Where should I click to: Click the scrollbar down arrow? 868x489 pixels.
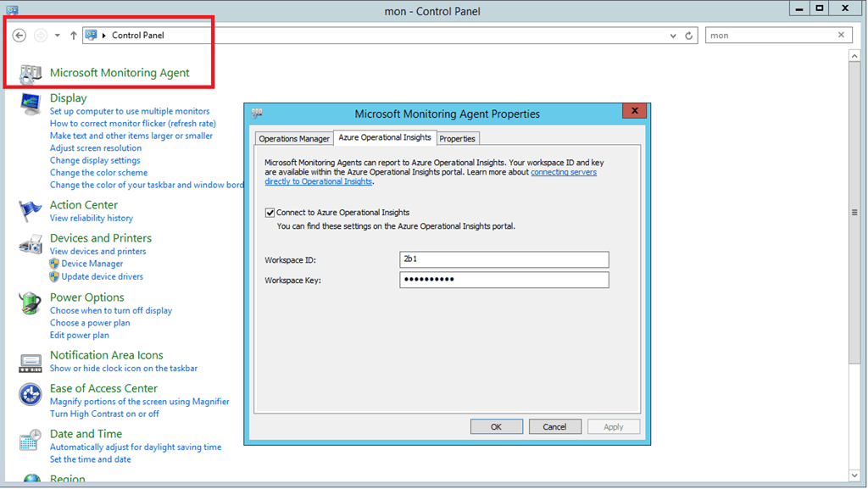click(854, 475)
